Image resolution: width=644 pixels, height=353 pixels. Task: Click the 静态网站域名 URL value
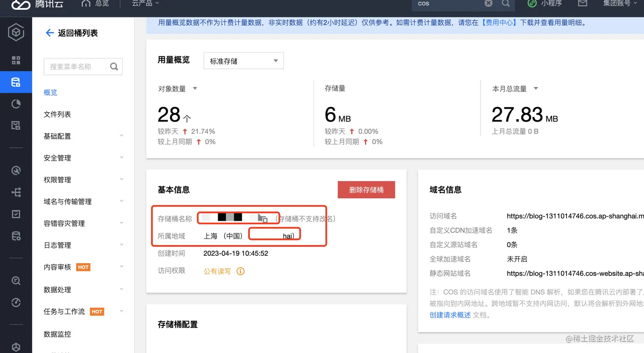(575, 273)
